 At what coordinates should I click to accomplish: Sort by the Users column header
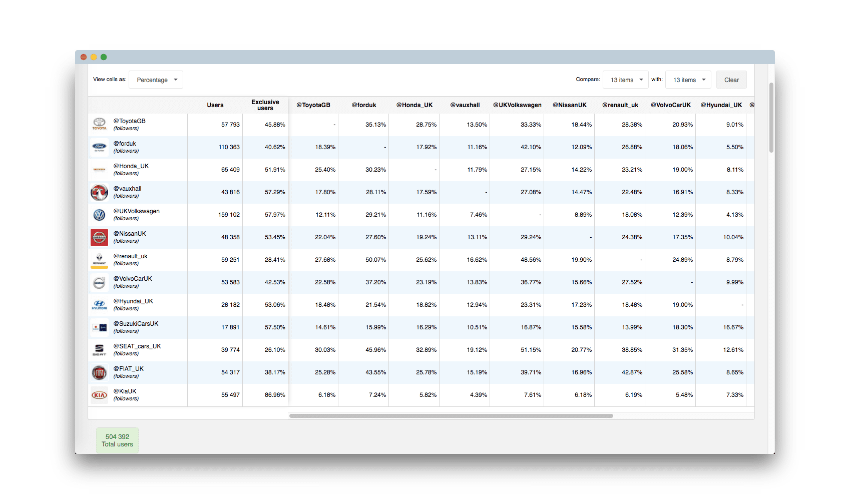[x=215, y=105]
